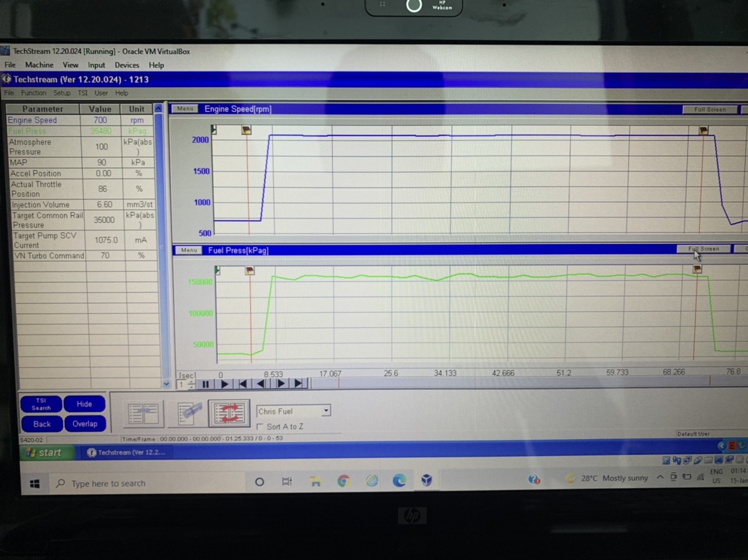Click the start marker flag on Fuel Press graph
Image resolution: width=748 pixels, height=560 pixels.
(250, 270)
